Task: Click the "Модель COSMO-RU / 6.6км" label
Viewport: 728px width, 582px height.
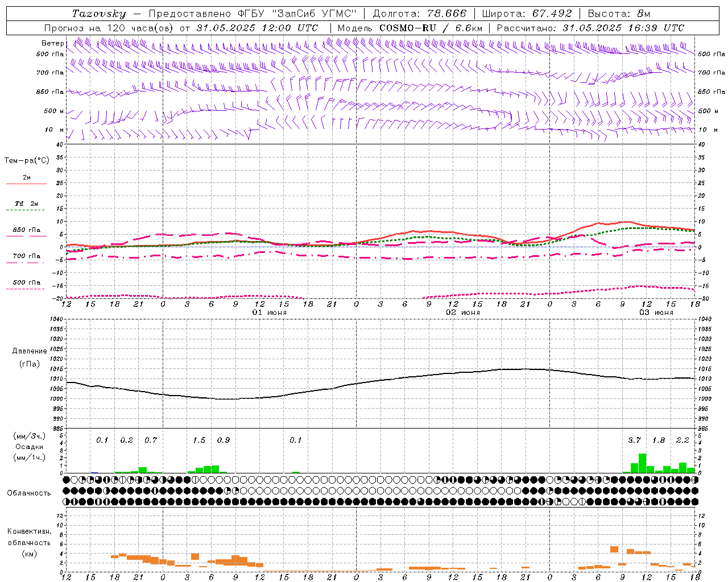Action: tap(410, 28)
